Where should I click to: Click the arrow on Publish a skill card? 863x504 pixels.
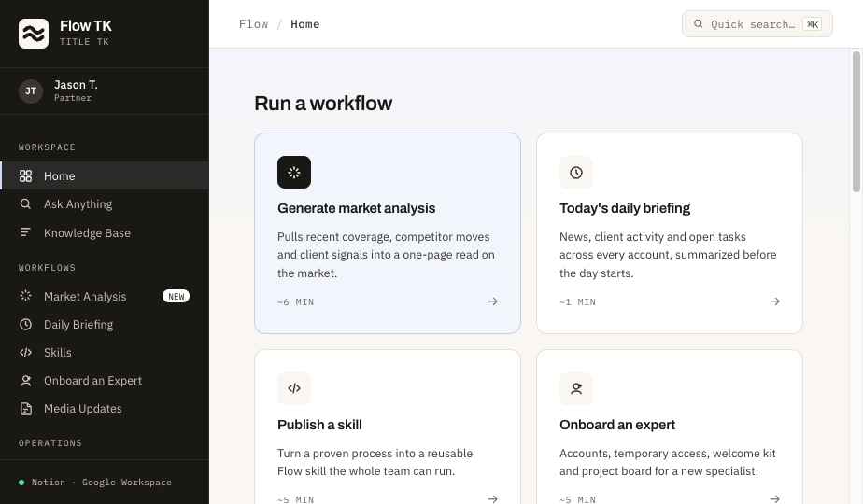click(x=492, y=499)
